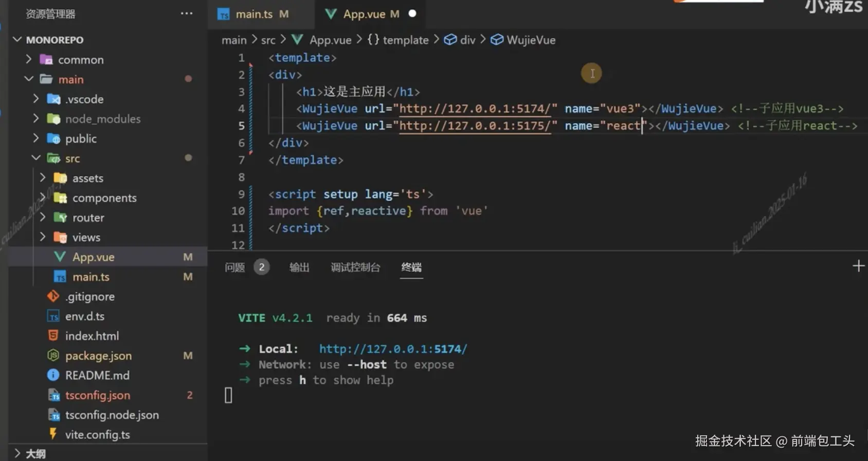This screenshot has width=868, height=461.
Task: Collapse the MONOREPO root section
Action: (17, 40)
